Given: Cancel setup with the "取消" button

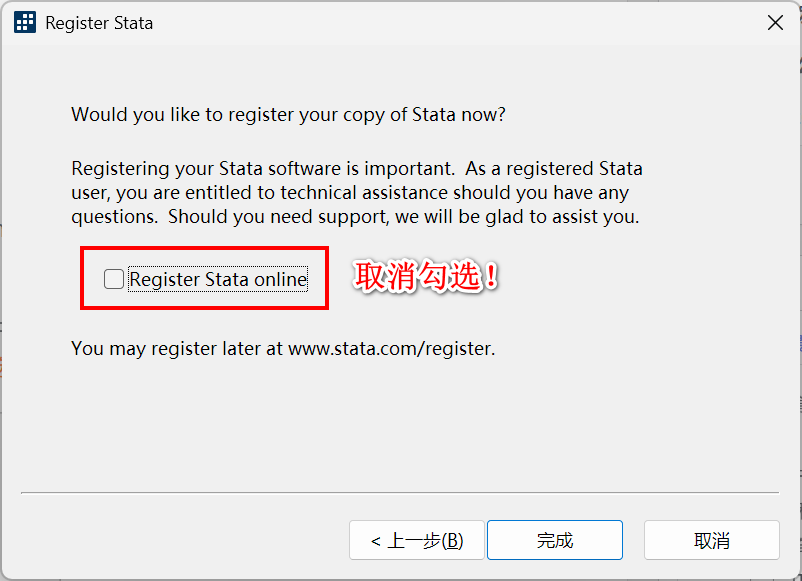Looking at the screenshot, I should [711, 540].
